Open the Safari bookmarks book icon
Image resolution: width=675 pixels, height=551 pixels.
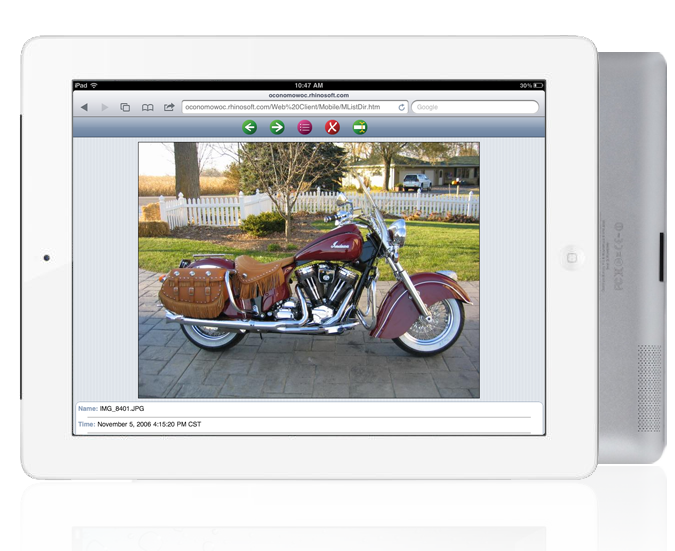tap(147, 107)
